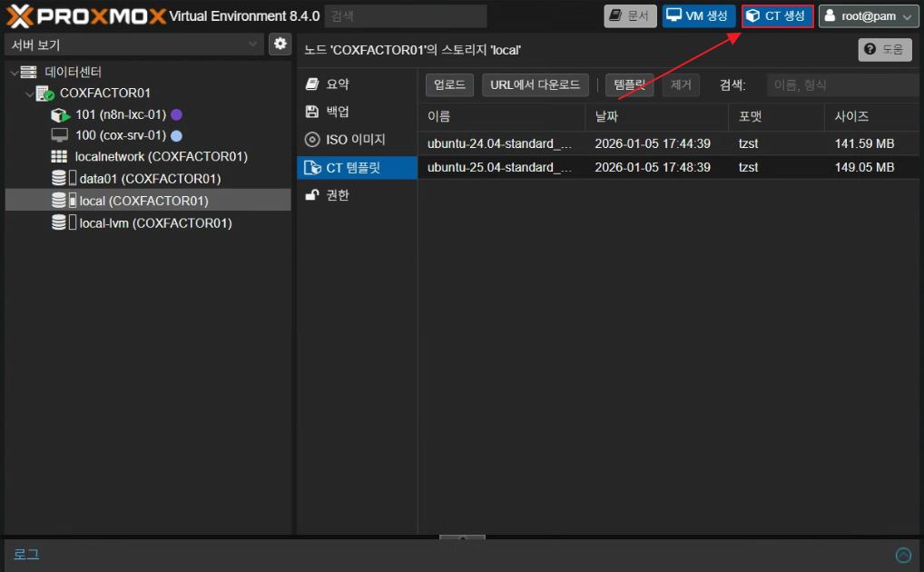Click the CT 생성 button

(777, 16)
